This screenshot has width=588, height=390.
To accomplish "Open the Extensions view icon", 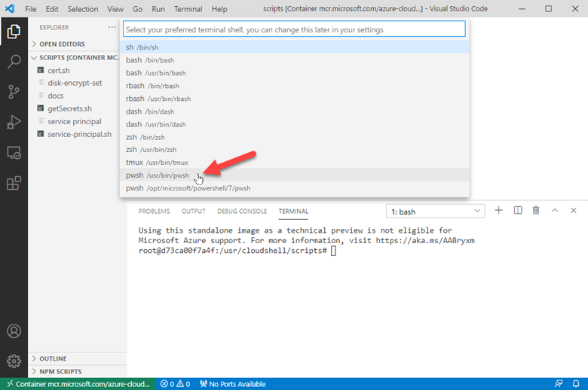I will (x=14, y=183).
